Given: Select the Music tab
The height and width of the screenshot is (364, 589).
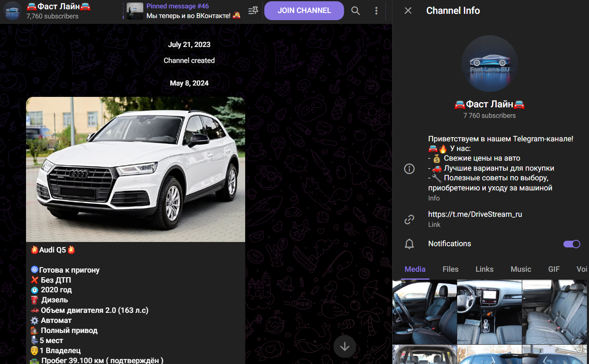Looking at the screenshot, I should pos(521,269).
